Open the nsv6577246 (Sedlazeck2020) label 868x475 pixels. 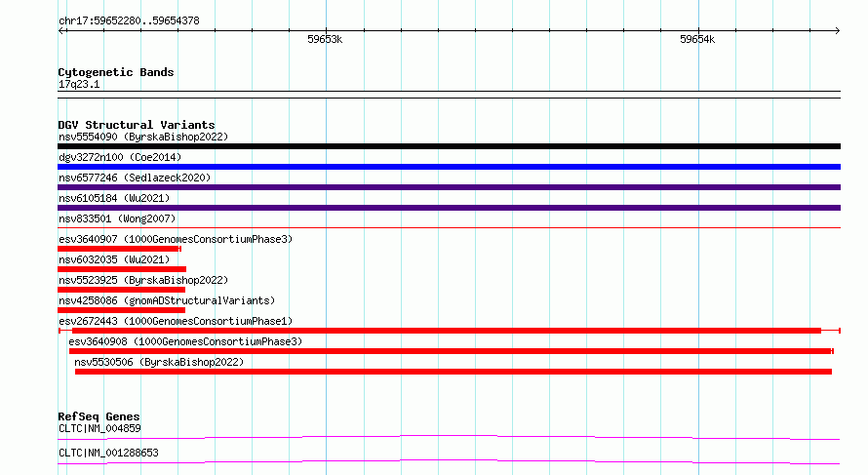(135, 178)
